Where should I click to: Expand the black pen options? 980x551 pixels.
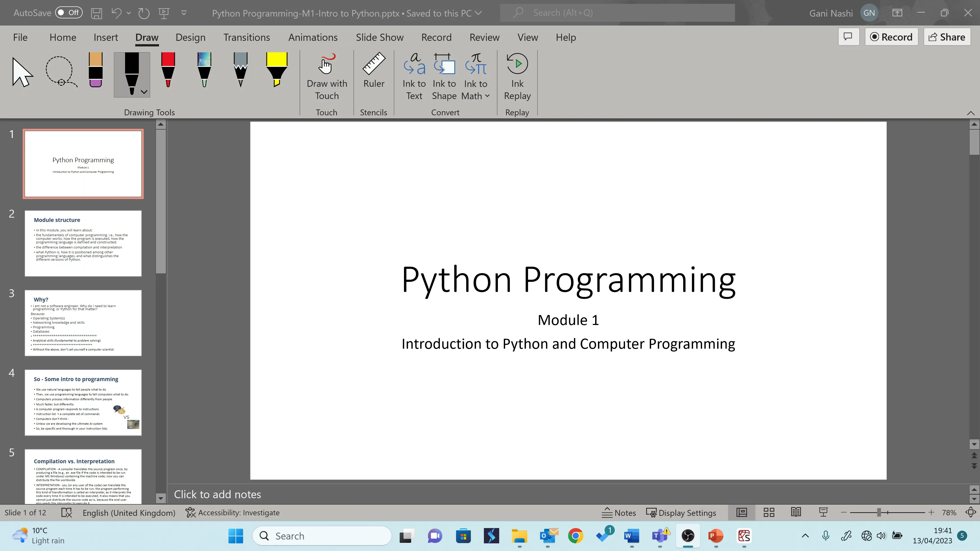tap(143, 92)
